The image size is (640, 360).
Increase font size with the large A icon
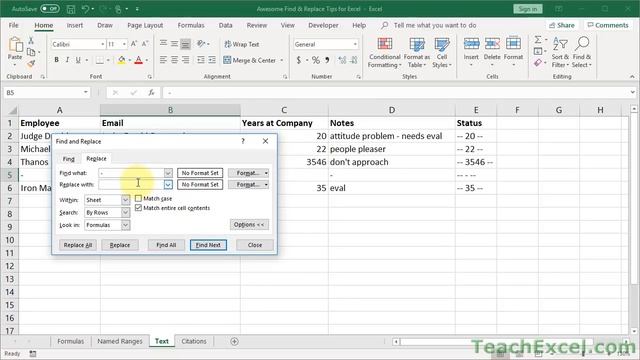(x=134, y=44)
